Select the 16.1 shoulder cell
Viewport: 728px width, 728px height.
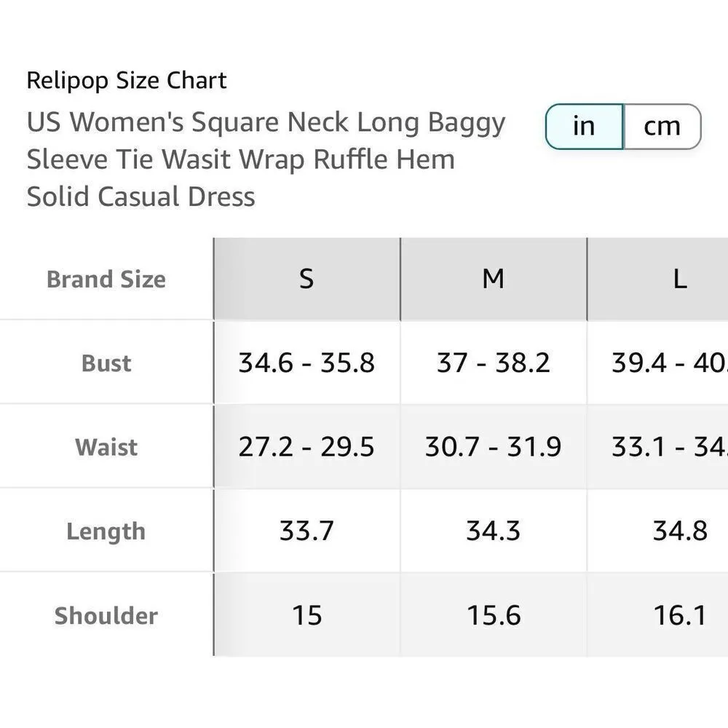point(679,615)
